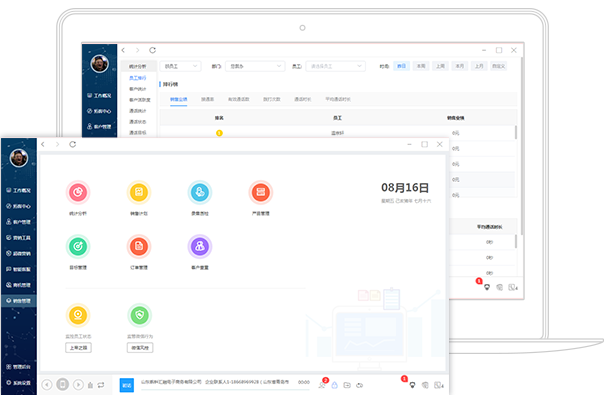The height and width of the screenshot is (395, 604).
Task: Select the highlighted sales management sidebar item
Action: [18, 301]
